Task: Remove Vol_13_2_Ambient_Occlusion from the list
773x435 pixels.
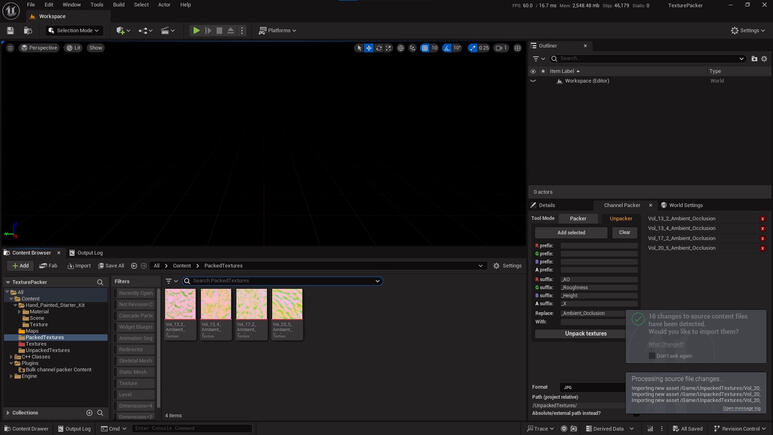Action: tap(763, 219)
